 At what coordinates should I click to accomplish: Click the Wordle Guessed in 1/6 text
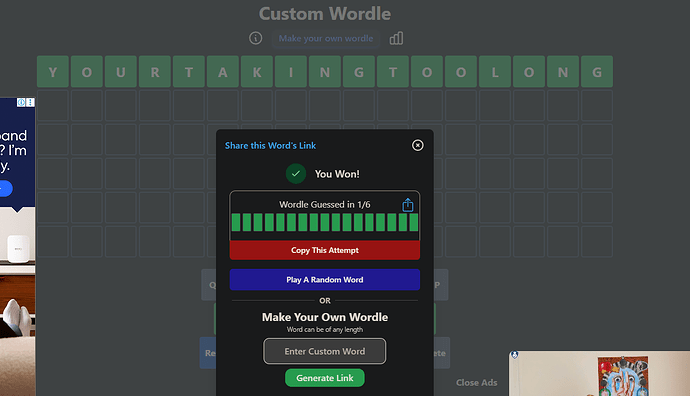(325, 205)
